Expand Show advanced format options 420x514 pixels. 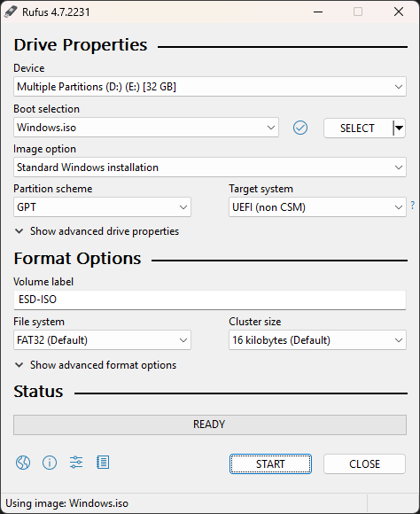tap(96, 365)
